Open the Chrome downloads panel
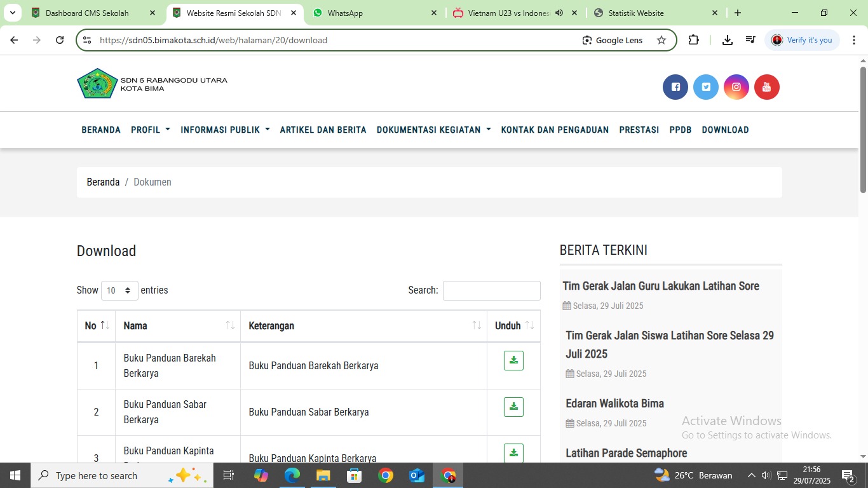 click(x=728, y=40)
